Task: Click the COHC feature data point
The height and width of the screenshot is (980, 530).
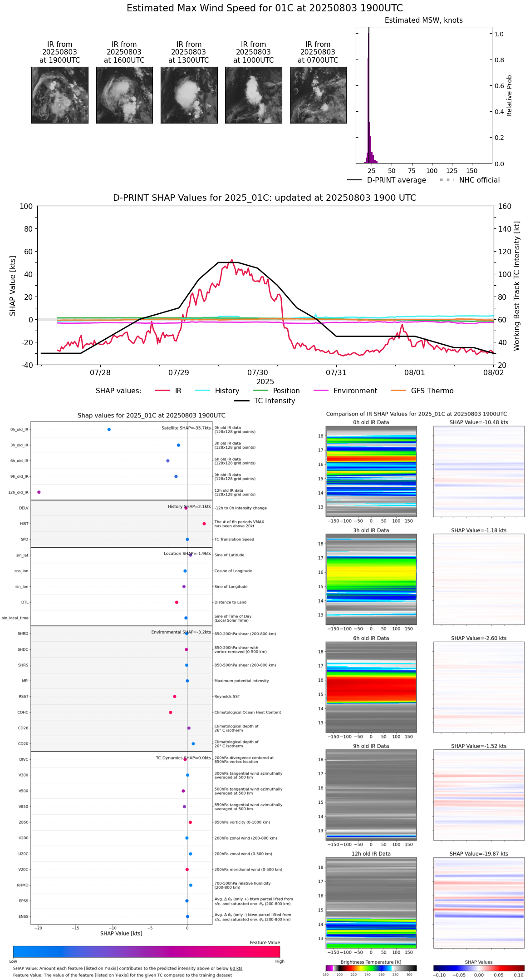Action: [171, 712]
